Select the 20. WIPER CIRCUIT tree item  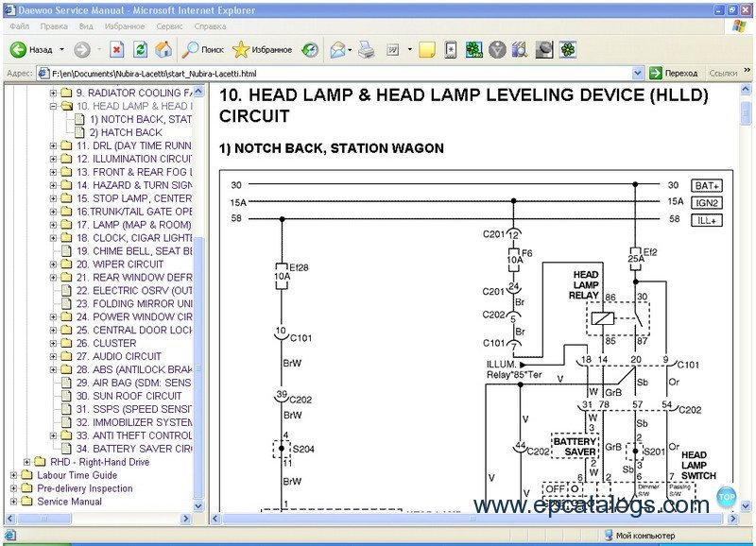(x=120, y=264)
